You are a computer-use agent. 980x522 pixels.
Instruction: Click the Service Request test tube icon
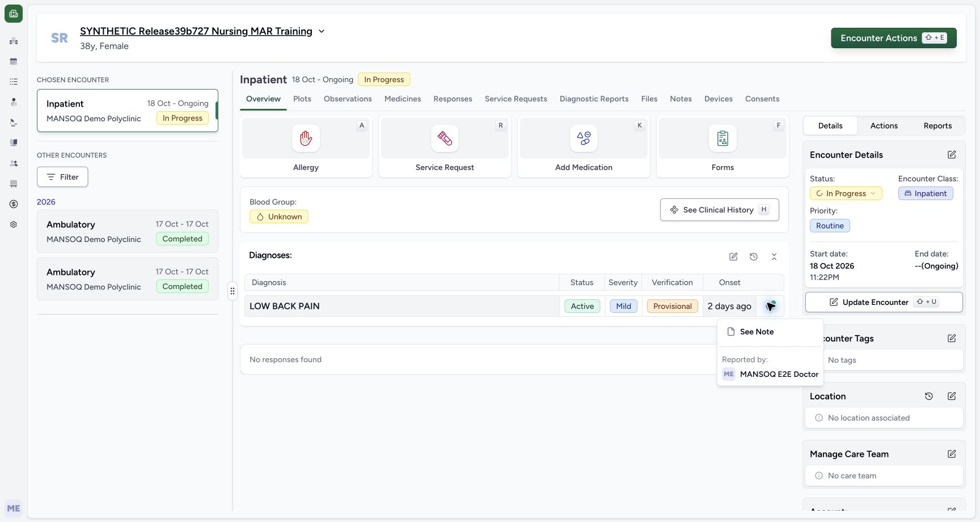[445, 138]
